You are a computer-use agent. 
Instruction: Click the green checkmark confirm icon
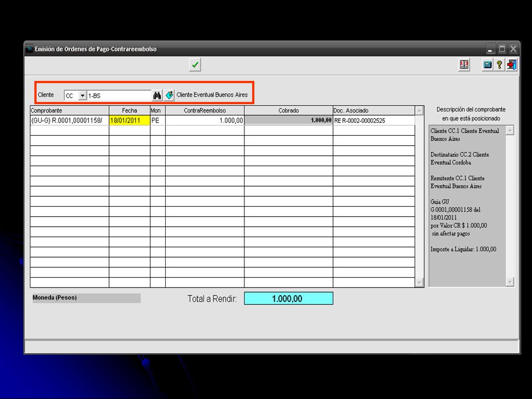tap(195, 65)
